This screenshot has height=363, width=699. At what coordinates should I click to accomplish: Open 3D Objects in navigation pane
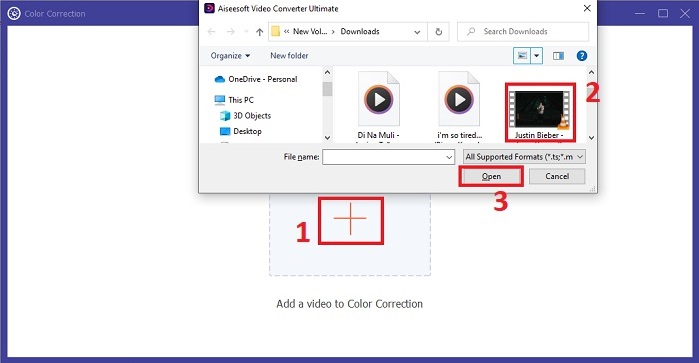click(246, 116)
